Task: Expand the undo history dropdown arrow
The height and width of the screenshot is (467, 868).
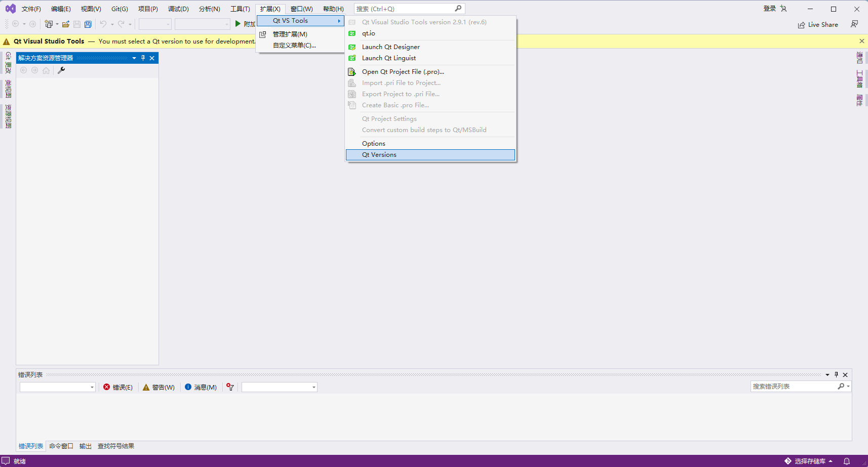Action: pyautogui.click(x=111, y=24)
